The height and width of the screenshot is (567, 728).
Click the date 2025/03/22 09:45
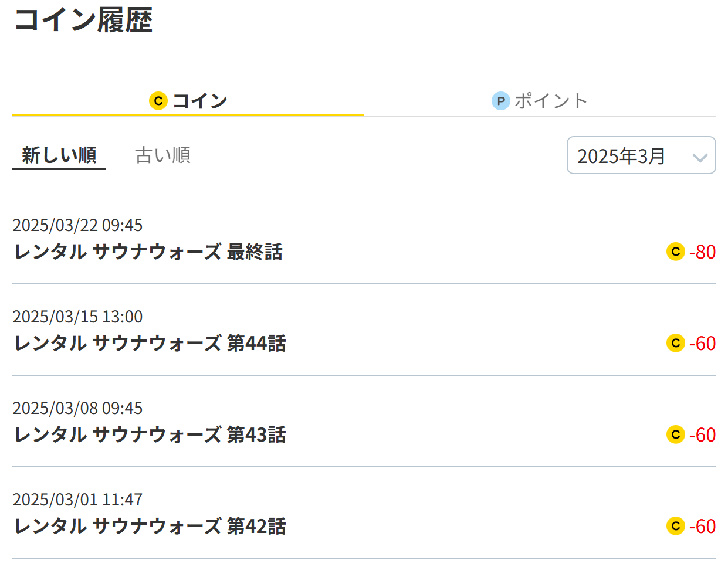[x=77, y=225]
